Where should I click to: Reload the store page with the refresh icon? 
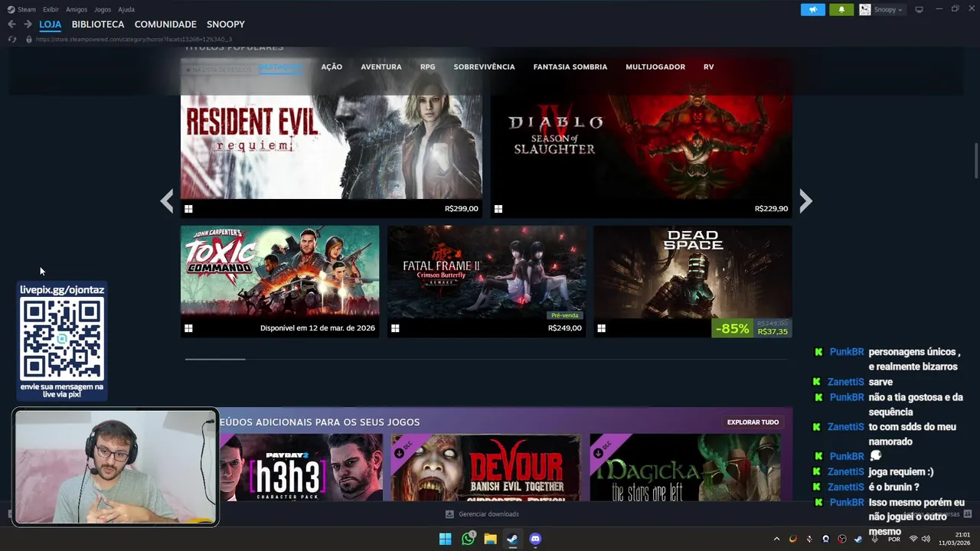(x=11, y=39)
